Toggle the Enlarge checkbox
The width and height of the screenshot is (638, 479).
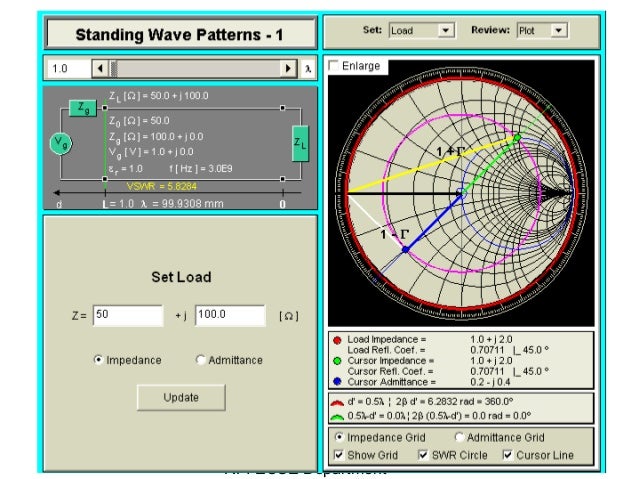tap(334, 66)
